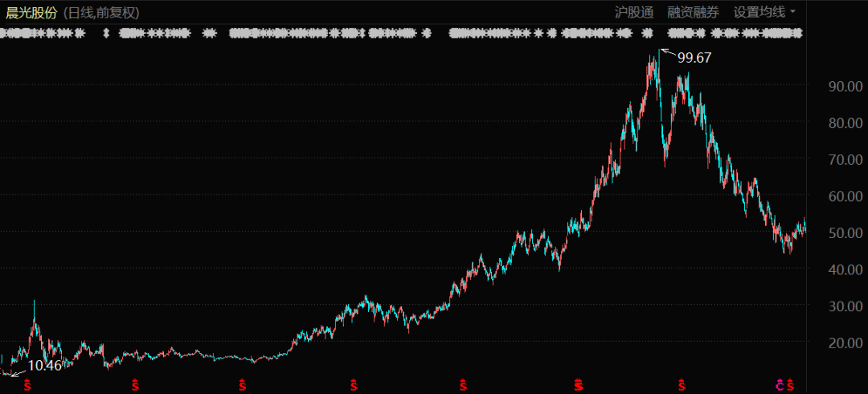Viewport: 868px width, 394px height.
Task: Click the third dividend $ marker from the left
Action: 242,384
